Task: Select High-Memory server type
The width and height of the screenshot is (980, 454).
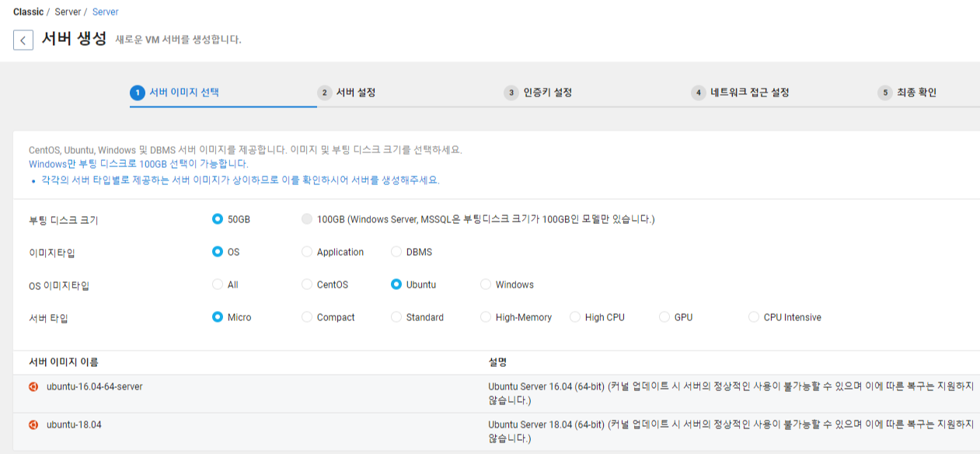Action: point(486,317)
